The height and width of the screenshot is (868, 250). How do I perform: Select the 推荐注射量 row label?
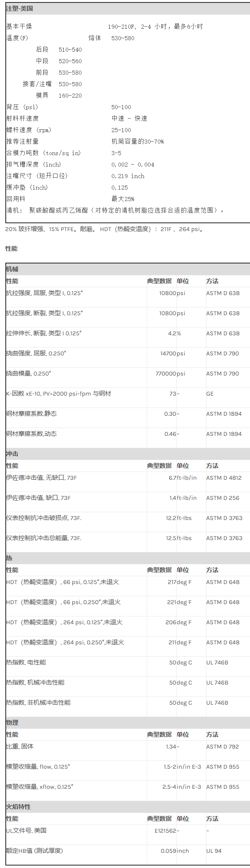(22, 142)
